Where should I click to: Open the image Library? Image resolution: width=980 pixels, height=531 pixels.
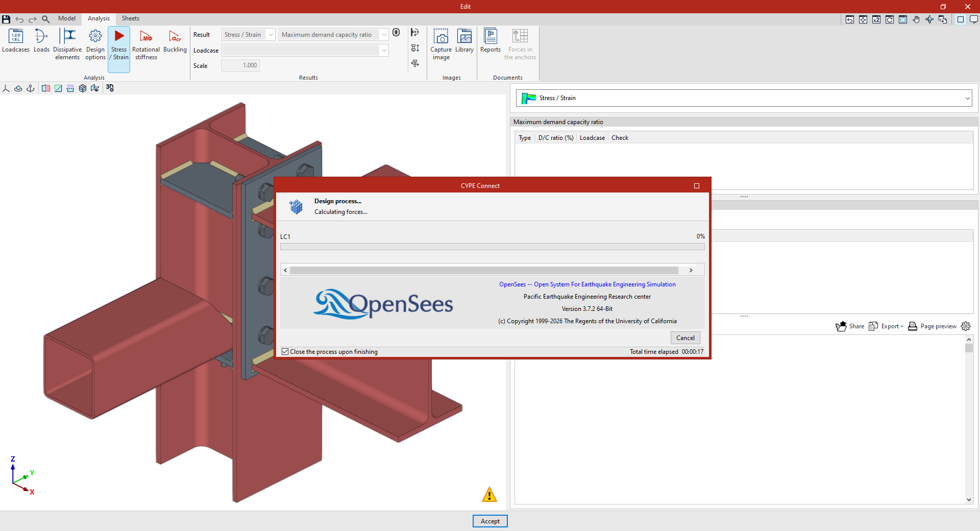(464, 41)
